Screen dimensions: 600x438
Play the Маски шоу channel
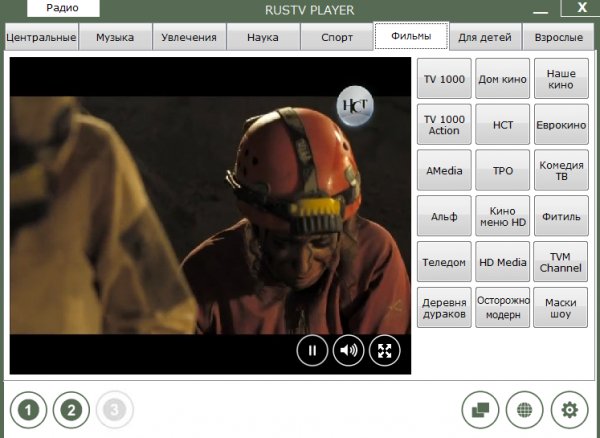(561, 308)
